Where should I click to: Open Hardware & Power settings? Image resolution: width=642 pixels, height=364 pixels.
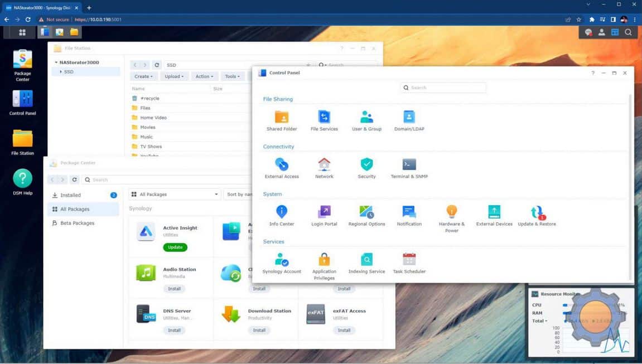452,219
